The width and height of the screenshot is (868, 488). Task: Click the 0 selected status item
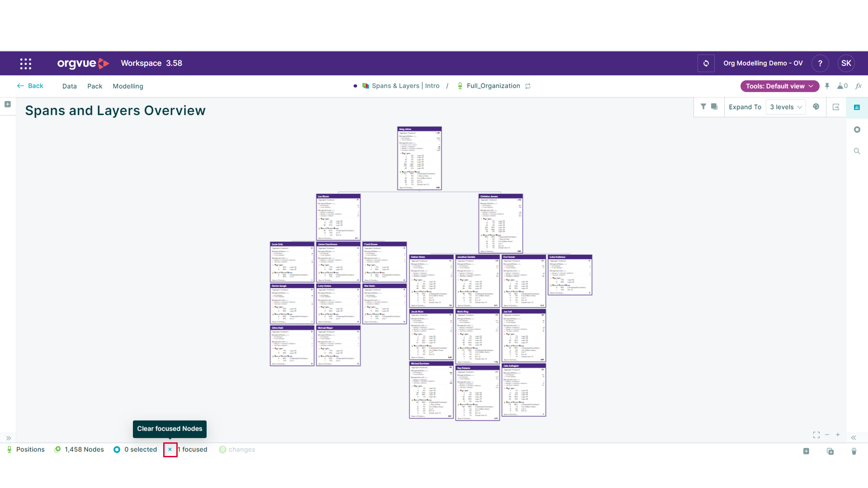135,450
